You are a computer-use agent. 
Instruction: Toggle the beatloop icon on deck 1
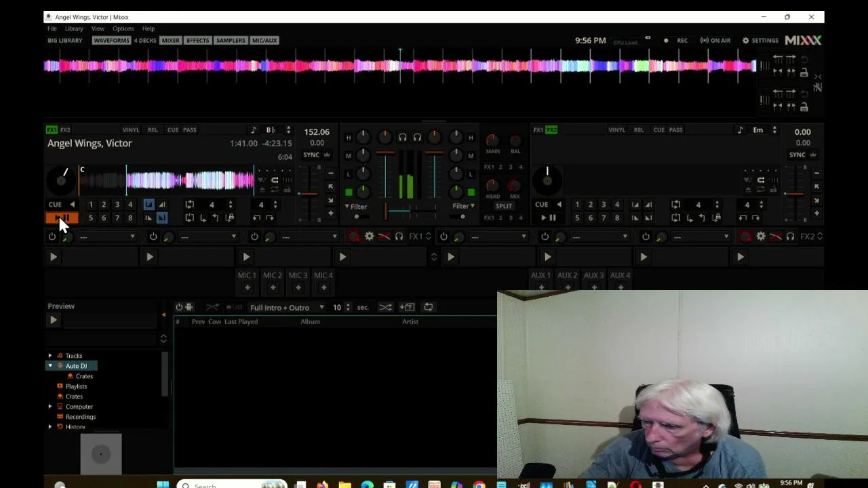pyautogui.click(x=189, y=205)
